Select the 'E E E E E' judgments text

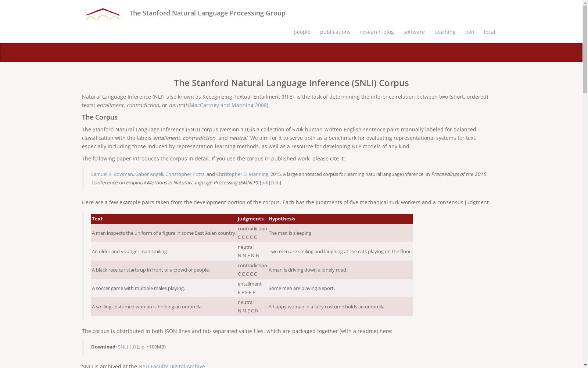point(247,292)
